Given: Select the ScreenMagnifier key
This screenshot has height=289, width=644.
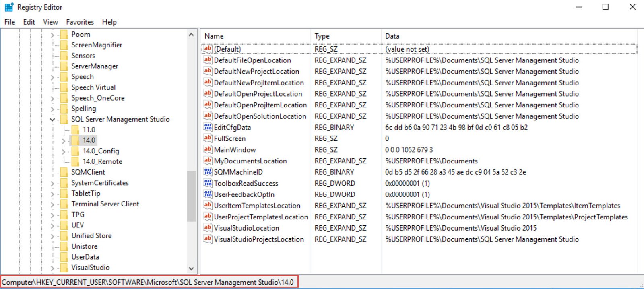Looking at the screenshot, I should pos(97,45).
